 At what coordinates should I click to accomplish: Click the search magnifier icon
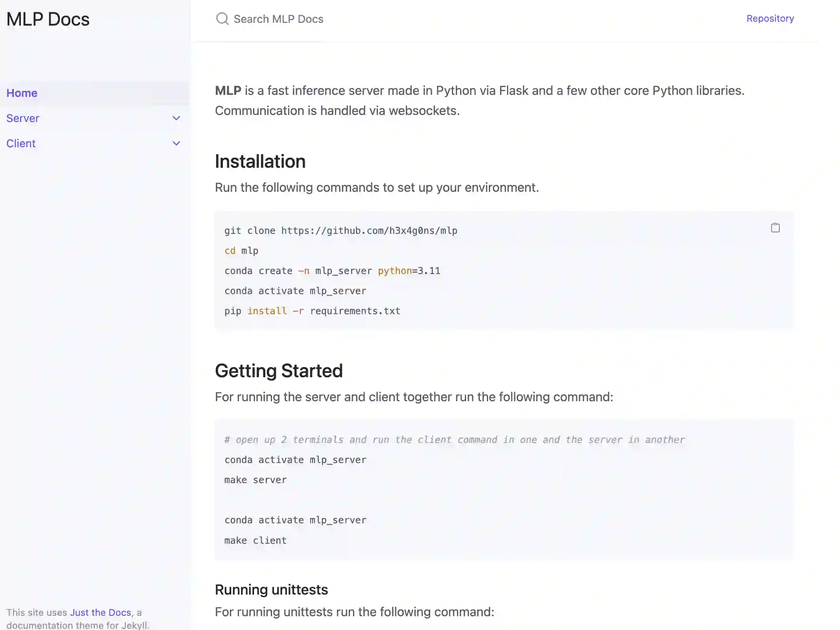coord(222,19)
